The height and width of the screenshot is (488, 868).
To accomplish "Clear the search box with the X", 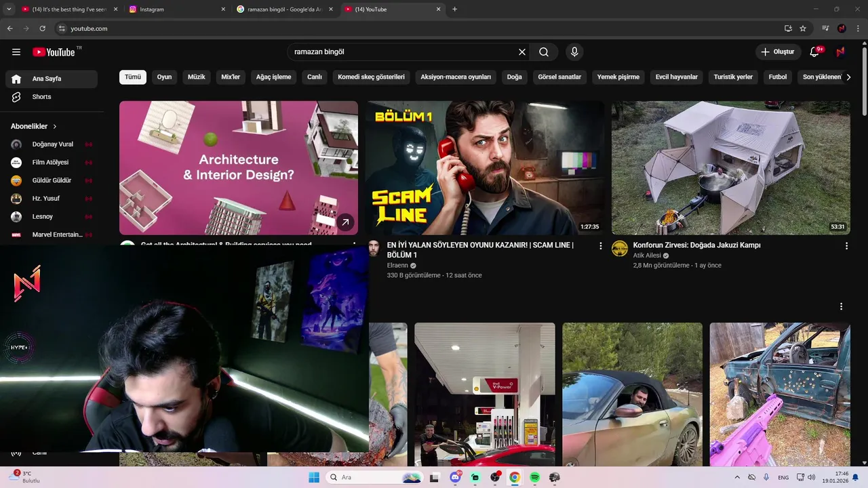I will pos(522,52).
